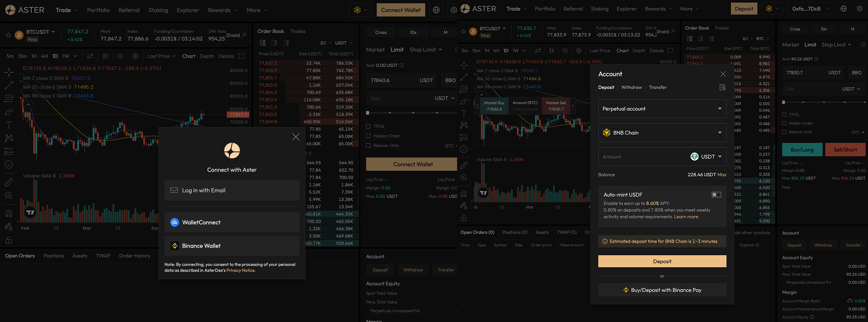Click the Sell/Short button
The height and width of the screenshot is (322, 868).
tap(845, 150)
